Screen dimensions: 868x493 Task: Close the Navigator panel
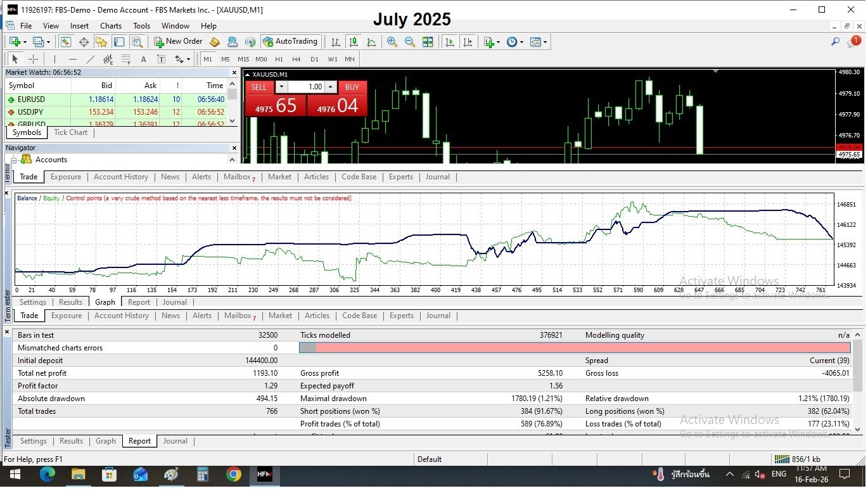(x=233, y=148)
